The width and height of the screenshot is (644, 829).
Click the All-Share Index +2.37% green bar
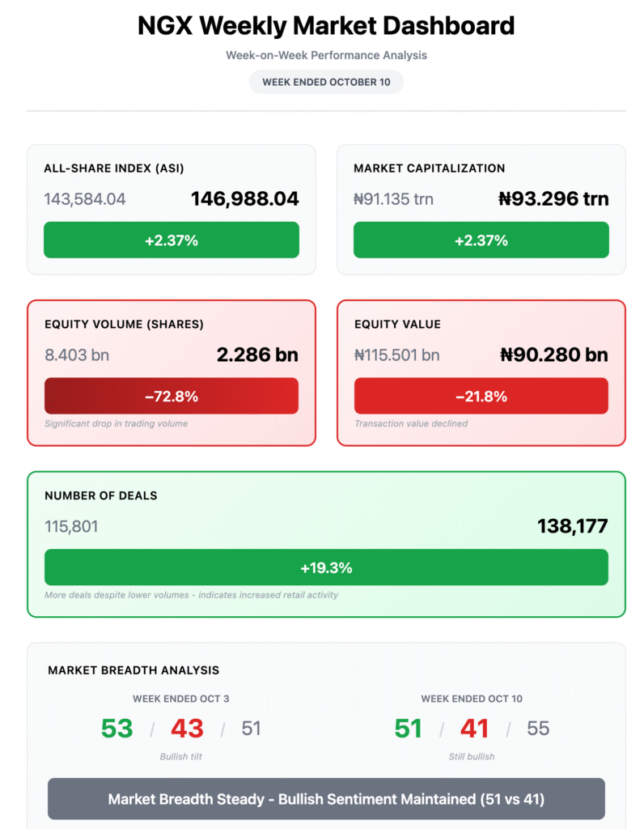click(172, 240)
